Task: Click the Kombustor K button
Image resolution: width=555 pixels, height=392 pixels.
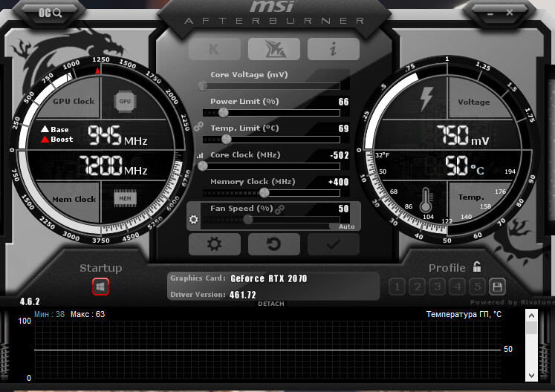Action: (x=215, y=49)
